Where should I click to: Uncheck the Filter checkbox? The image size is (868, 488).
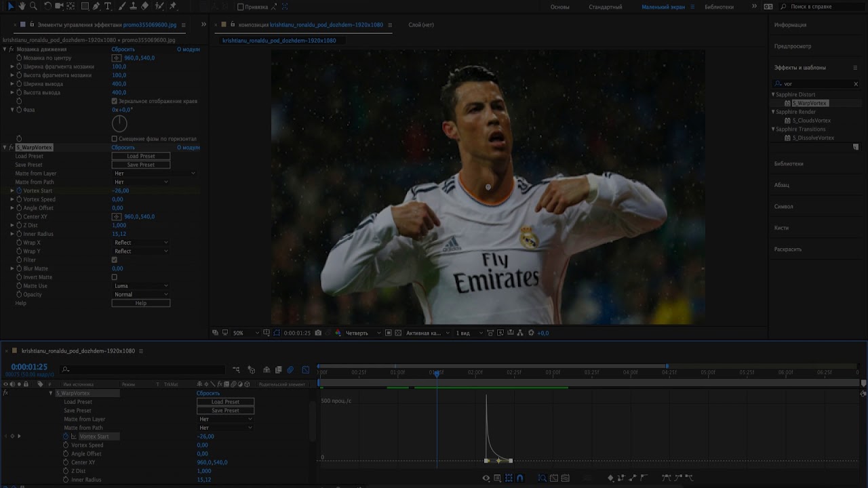(x=115, y=260)
